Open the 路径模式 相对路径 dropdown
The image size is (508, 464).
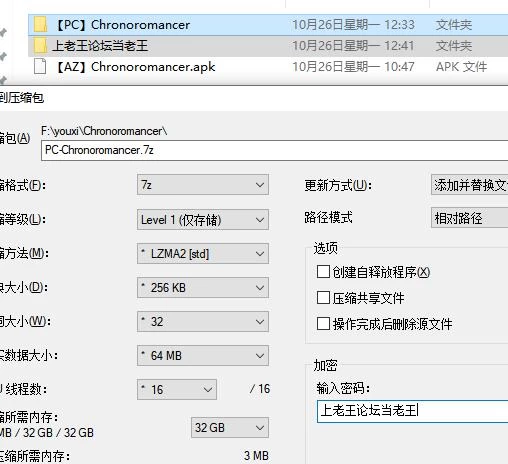point(469,218)
